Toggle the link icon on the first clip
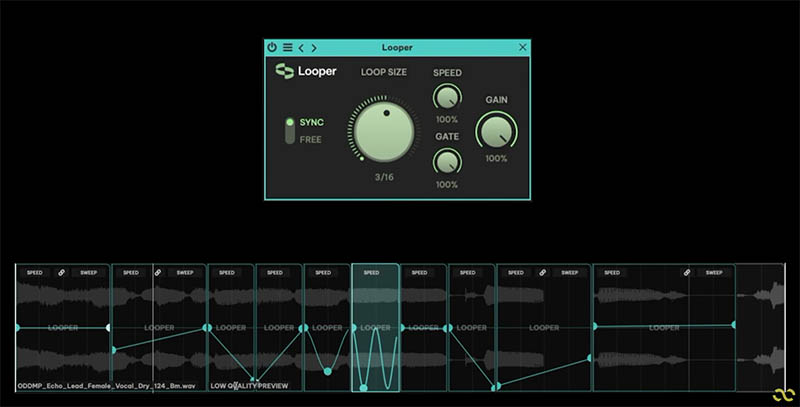800x407 pixels. click(61, 273)
